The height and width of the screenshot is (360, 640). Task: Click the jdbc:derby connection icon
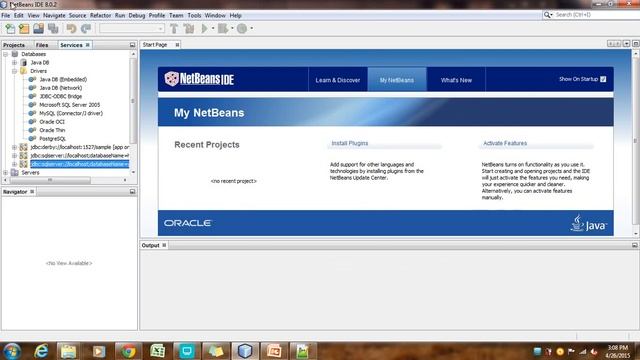(x=24, y=147)
